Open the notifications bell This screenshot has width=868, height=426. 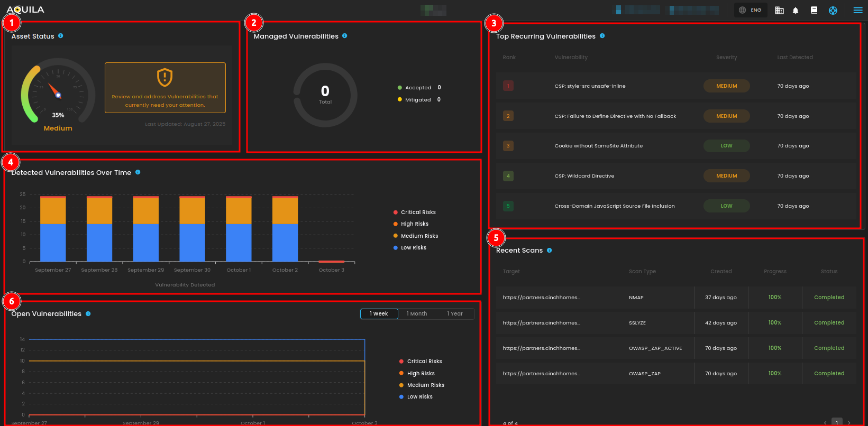pyautogui.click(x=796, y=11)
